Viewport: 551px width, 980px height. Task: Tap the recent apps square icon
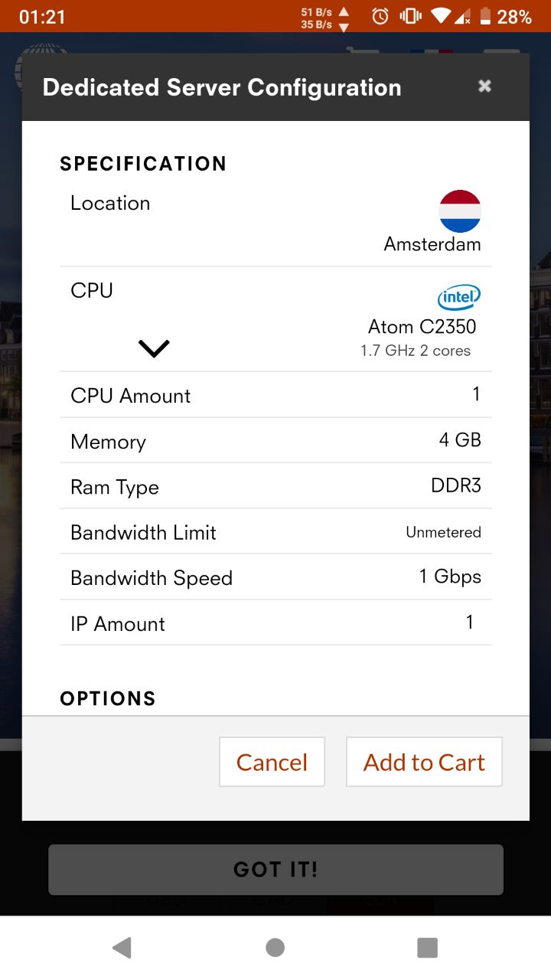pos(427,948)
